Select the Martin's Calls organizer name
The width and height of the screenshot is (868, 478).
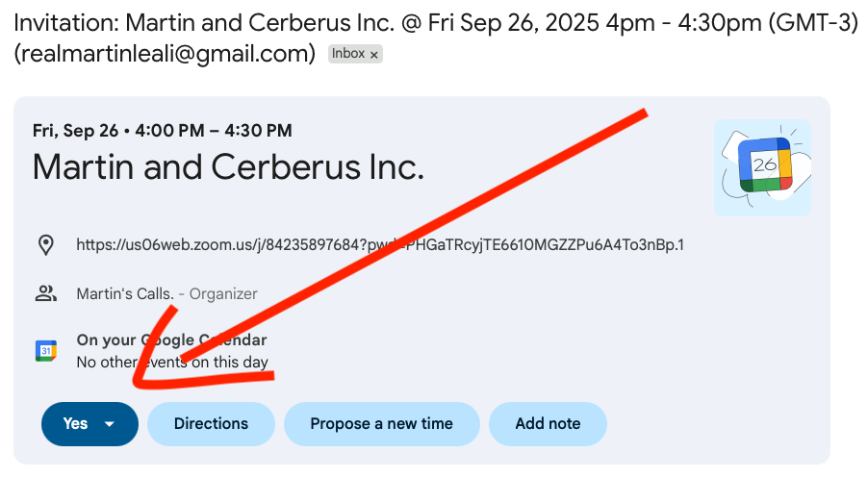pos(125,294)
